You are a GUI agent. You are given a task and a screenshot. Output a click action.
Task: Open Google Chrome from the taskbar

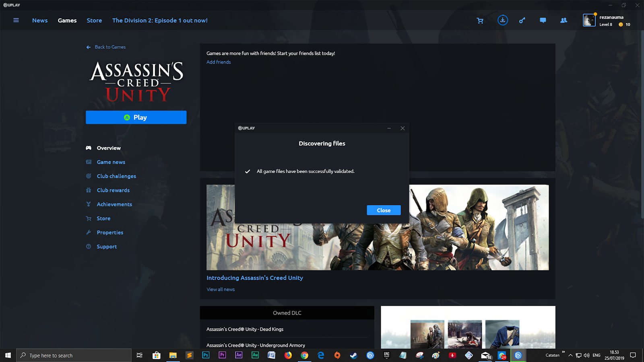pyautogui.click(x=304, y=355)
